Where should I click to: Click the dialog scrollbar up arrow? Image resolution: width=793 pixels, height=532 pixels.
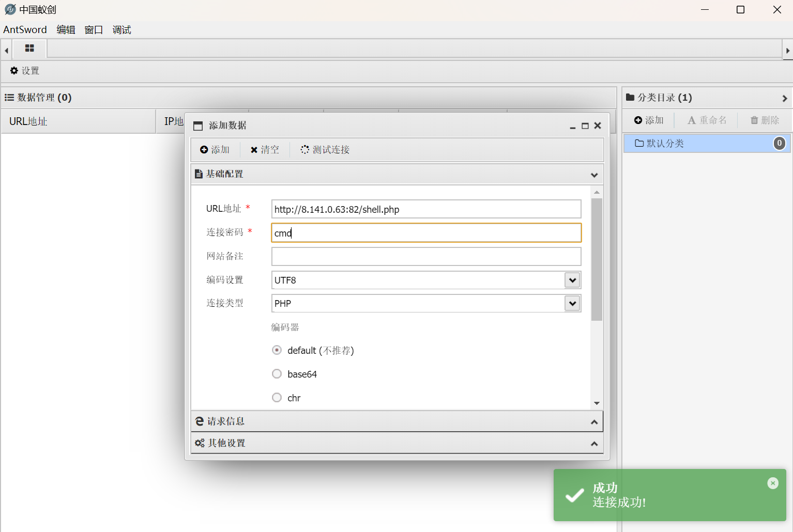[x=597, y=192]
